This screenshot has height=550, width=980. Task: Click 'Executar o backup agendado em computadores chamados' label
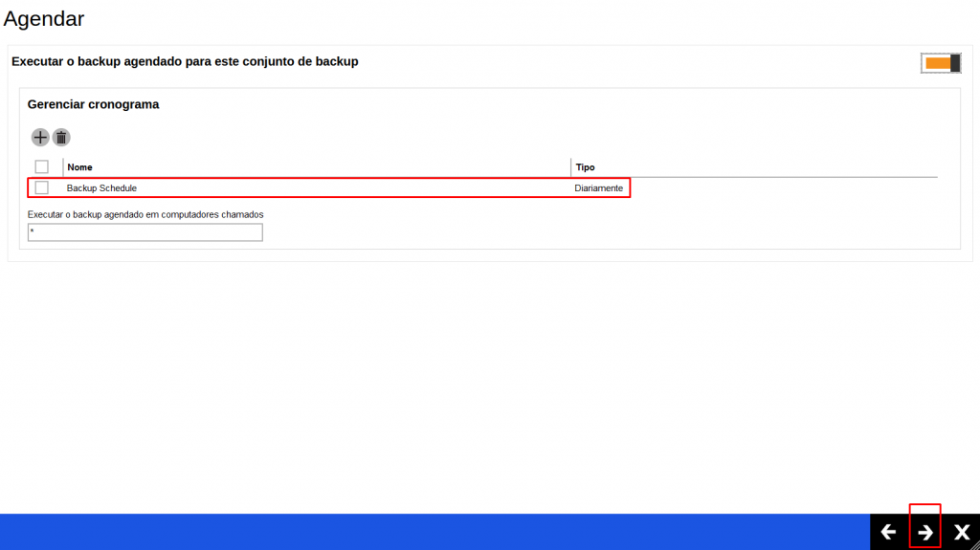pyautogui.click(x=145, y=214)
